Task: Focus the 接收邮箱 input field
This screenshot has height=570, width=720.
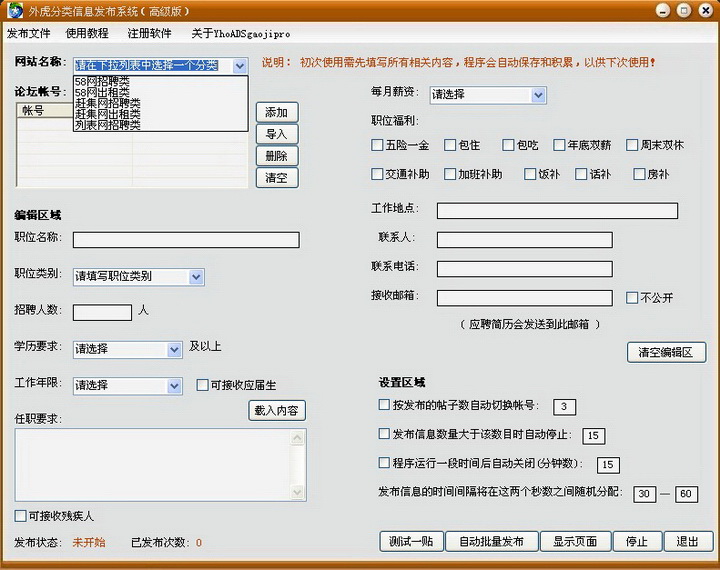Action: click(525, 298)
